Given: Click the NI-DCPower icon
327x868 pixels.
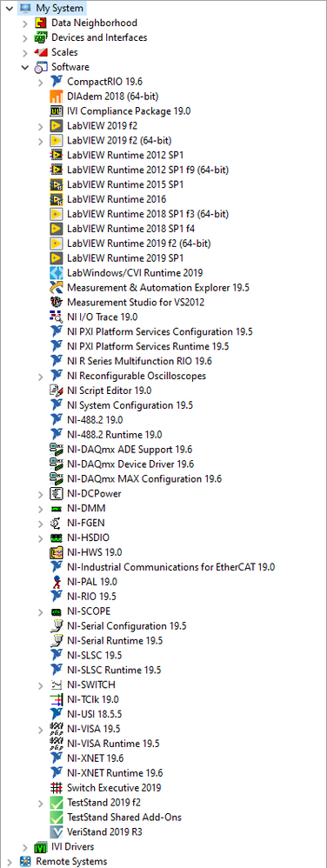Looking at the screenshot, I should point(57,493).
